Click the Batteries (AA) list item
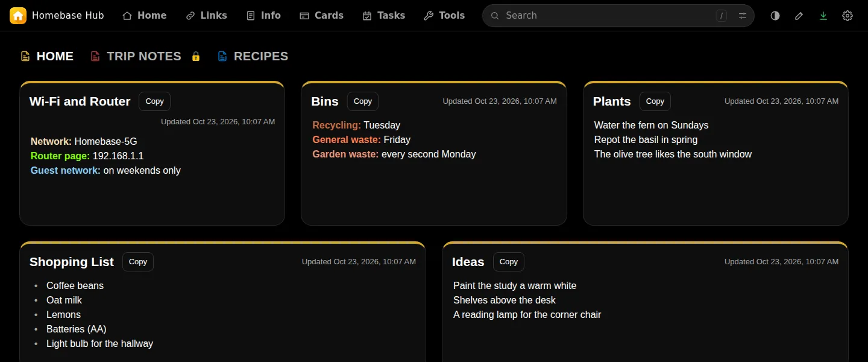 [x=77, y=329]
